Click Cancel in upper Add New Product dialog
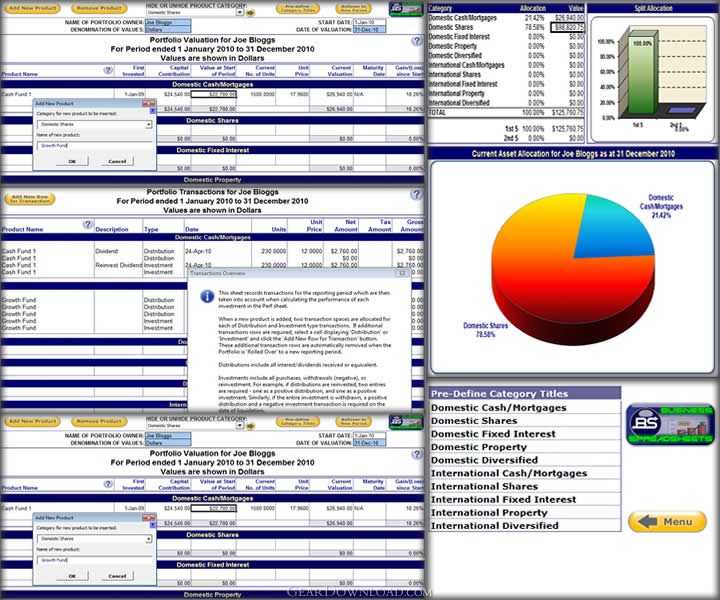This screenshot has height=600, width=720. pos(117,161)
